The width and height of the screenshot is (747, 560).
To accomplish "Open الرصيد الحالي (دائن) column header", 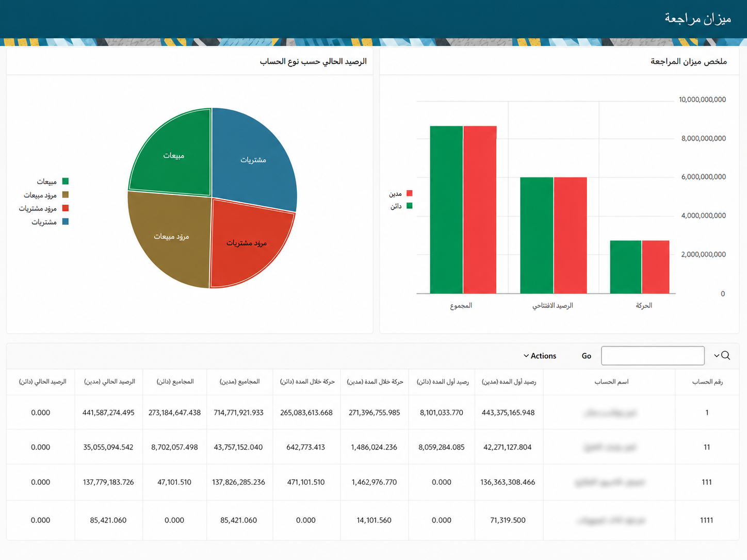I will 42,382.
